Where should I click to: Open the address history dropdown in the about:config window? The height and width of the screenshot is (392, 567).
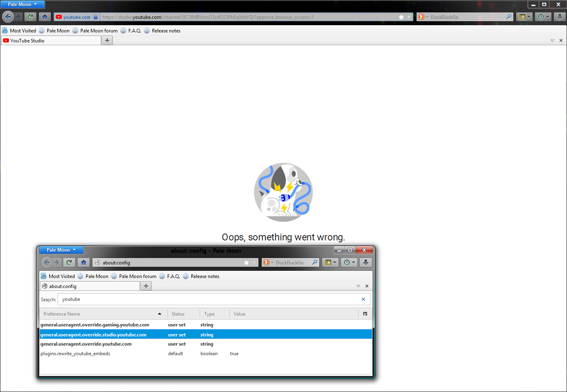tap(254, 262)
